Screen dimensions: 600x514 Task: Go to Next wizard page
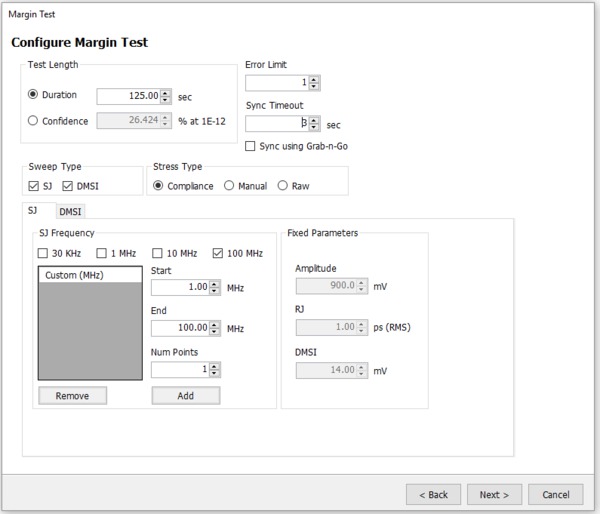[x=494, y=494]
